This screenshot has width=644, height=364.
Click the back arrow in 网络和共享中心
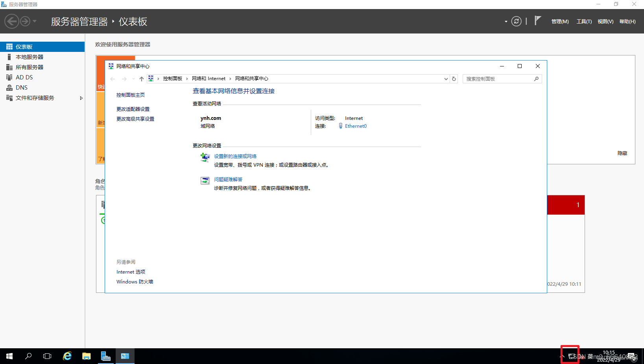[113, 79]
